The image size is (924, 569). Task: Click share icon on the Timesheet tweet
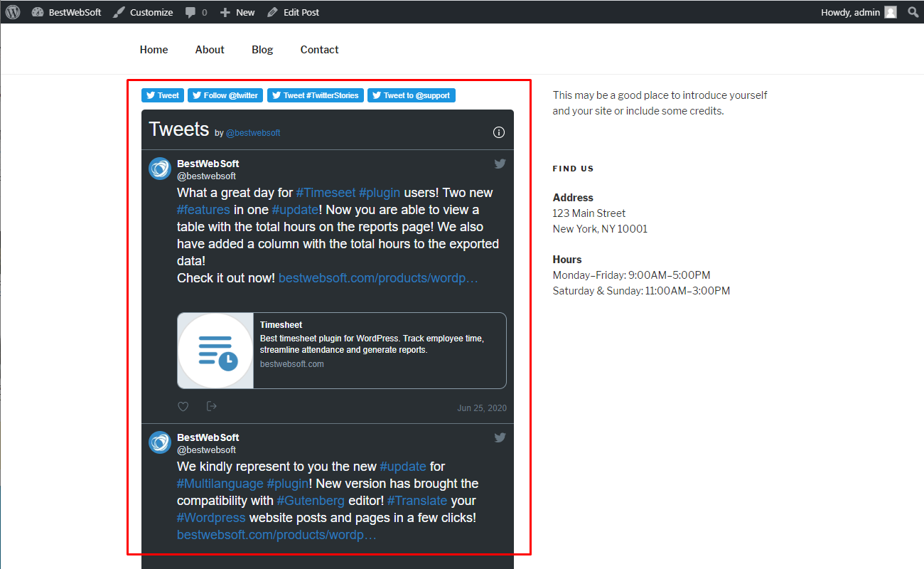211,406
